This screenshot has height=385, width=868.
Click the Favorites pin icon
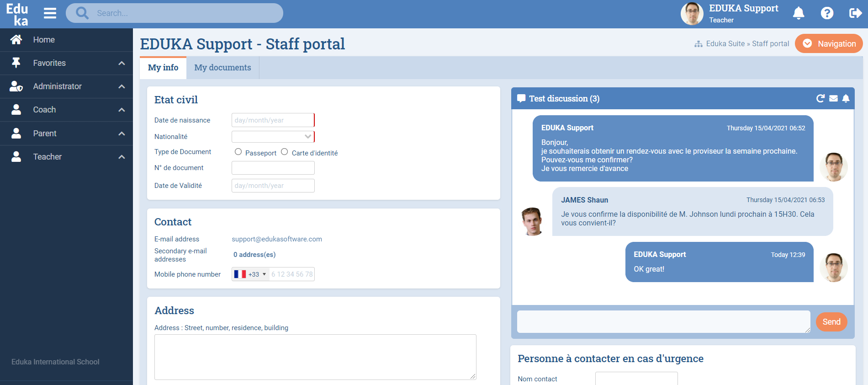click(x=16, y=63)
